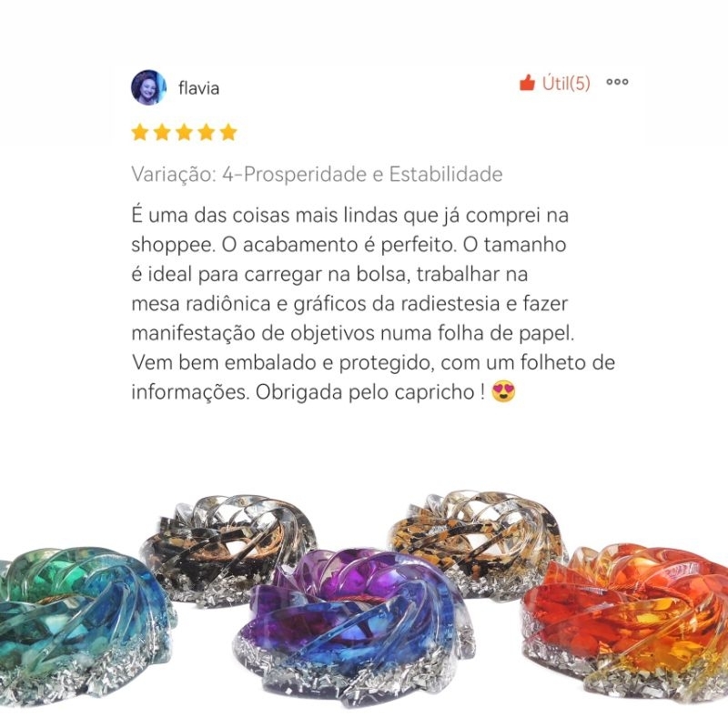The width and height of the screenshot is (728, 728).
Task: Click the second gold rating star
Action: pyautogui.click(x=162, y=132)
